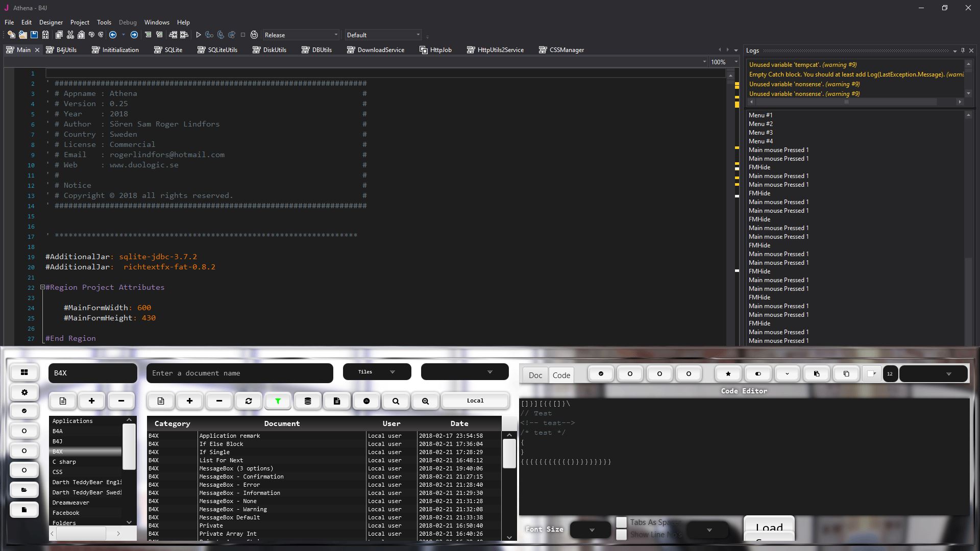The image size is (980, 551).
Task: Click the database stack icon button
Action: [307, 401]
